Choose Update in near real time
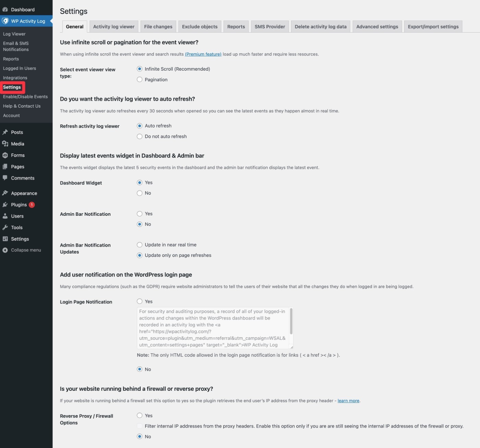 point(140,245)
